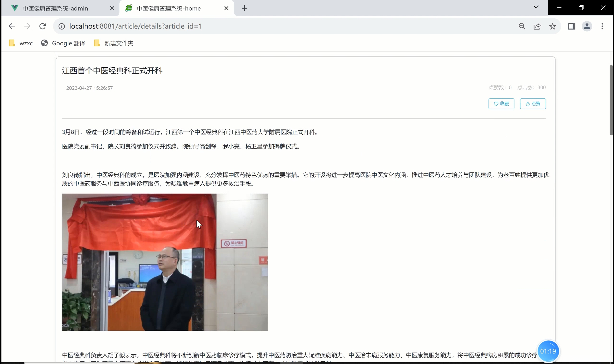This screenshot has height=364, width=614.
Task: Open the Chrome three-dot menu
Action: [602, 26]
